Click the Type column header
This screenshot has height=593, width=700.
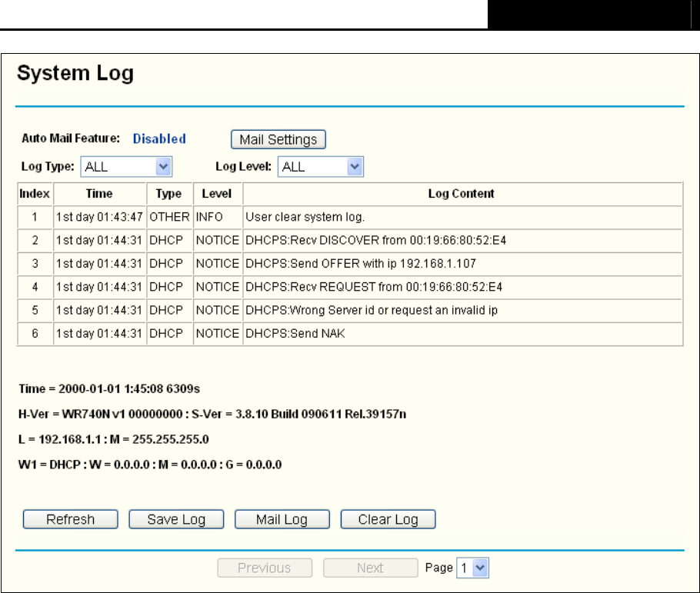pos(168,194)
